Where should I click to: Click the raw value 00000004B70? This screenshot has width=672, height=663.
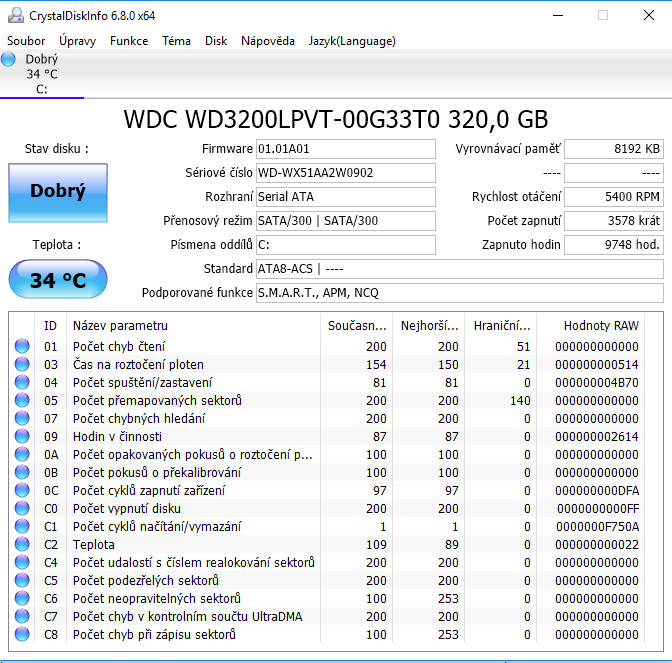(597, 382)
